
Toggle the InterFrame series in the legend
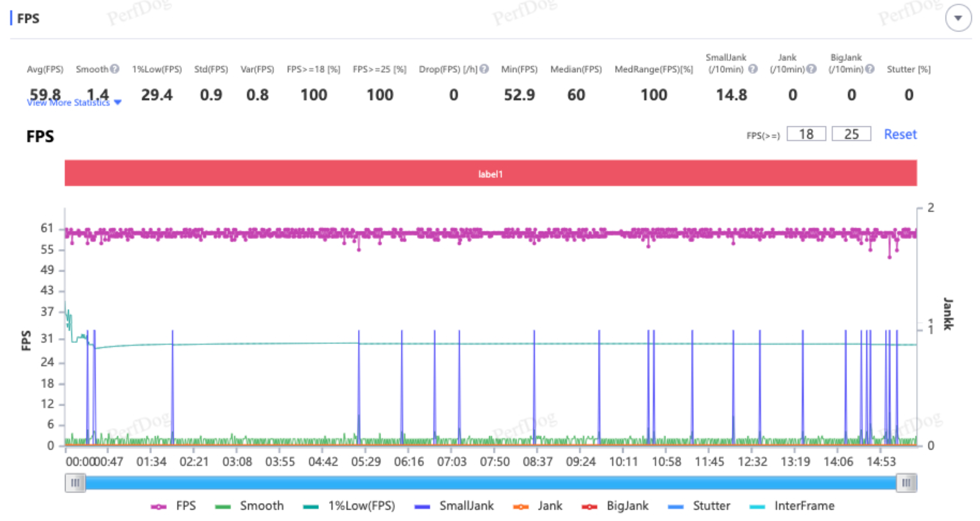[x=792, y=506]
